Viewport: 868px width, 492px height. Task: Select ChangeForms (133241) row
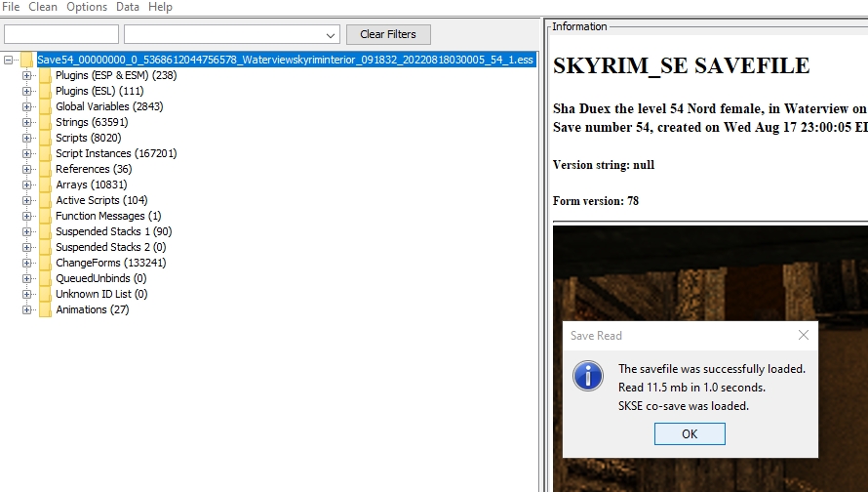click(x=111, y=263)
